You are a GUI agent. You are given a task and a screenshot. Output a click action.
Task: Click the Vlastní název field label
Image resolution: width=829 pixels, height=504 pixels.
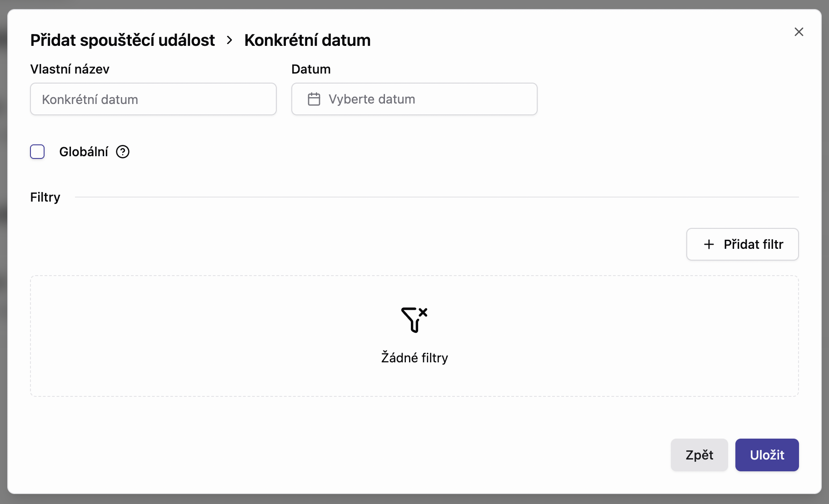pos(70,69)
